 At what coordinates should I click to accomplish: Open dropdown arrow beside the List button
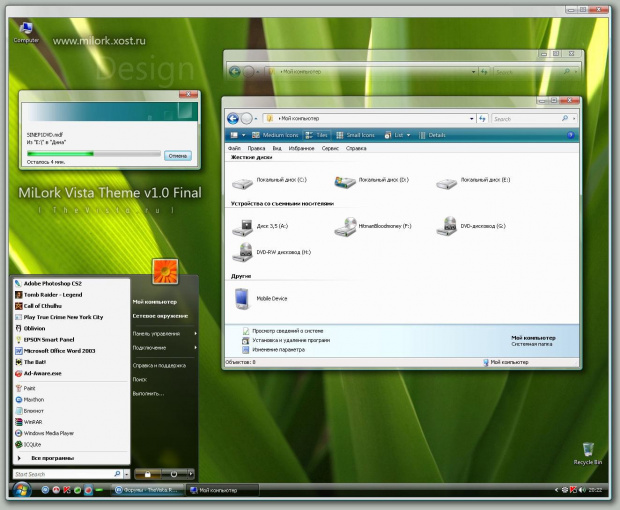(x=408, y=135)
